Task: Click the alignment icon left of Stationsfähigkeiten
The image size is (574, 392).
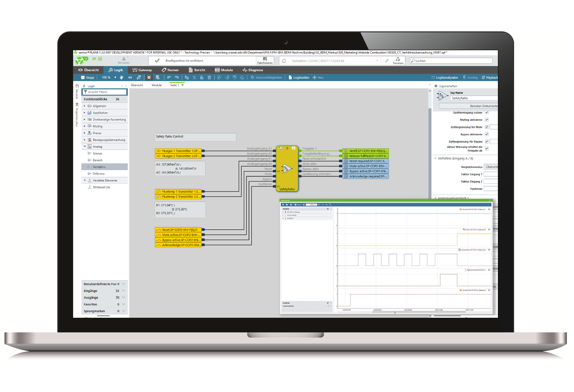Action: click(242, 77)
